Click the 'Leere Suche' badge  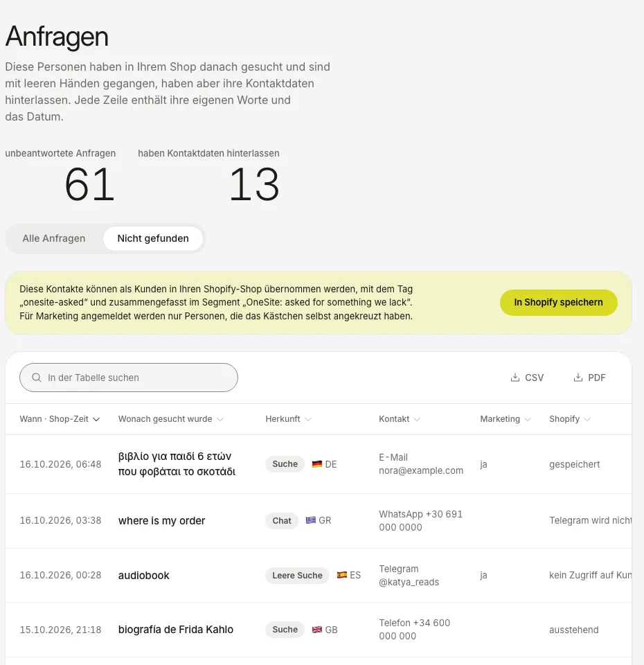click(x=297, y=576)
